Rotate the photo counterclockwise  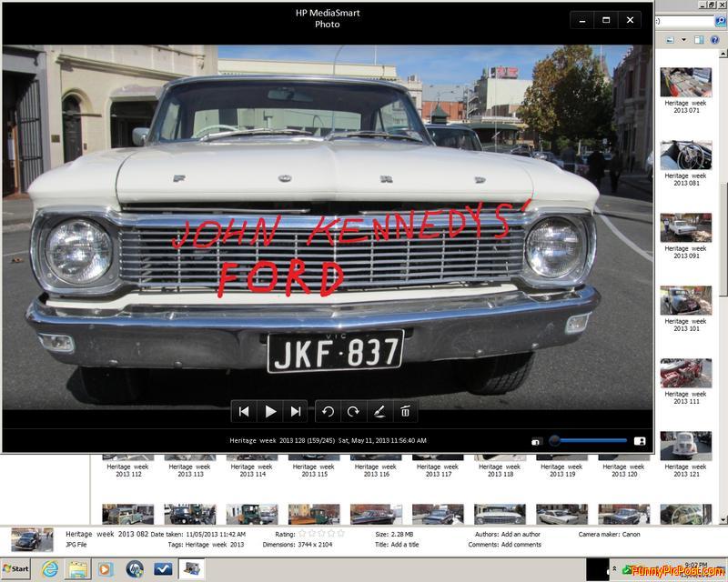coord(329,411)
